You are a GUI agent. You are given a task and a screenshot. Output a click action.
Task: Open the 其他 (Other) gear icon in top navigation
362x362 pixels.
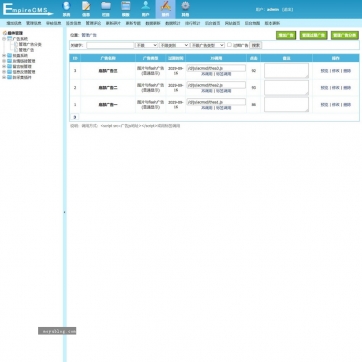pyautogui.click(x=185, y=9)
